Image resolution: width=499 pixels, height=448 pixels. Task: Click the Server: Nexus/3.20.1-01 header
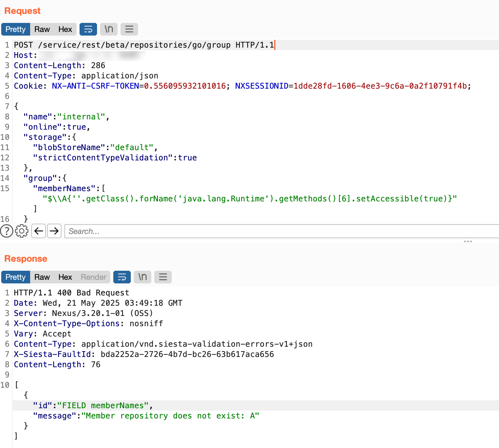tap(83, 313)
